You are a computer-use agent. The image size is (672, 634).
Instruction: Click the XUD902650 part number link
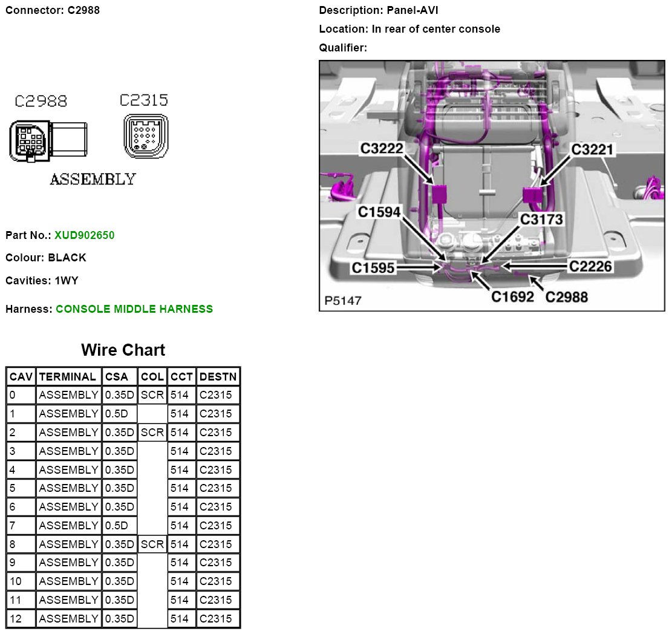click(x=84, y=235)
